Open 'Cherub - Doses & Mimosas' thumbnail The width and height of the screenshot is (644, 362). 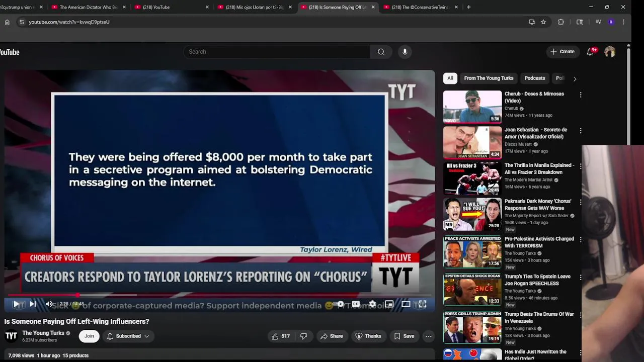click(x=472, y=107)
